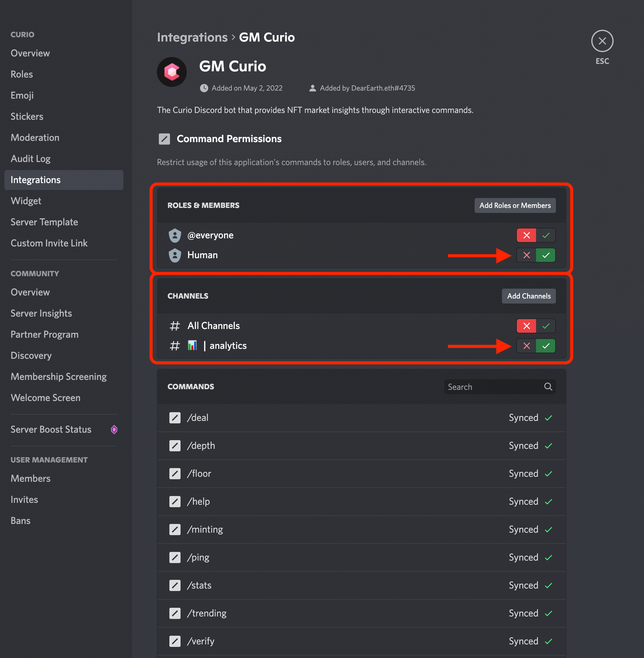Image resolution: width=644 pixels, height=658 pixels.
Task: Close settings with the ESC X button
Action: pos(602,41)
